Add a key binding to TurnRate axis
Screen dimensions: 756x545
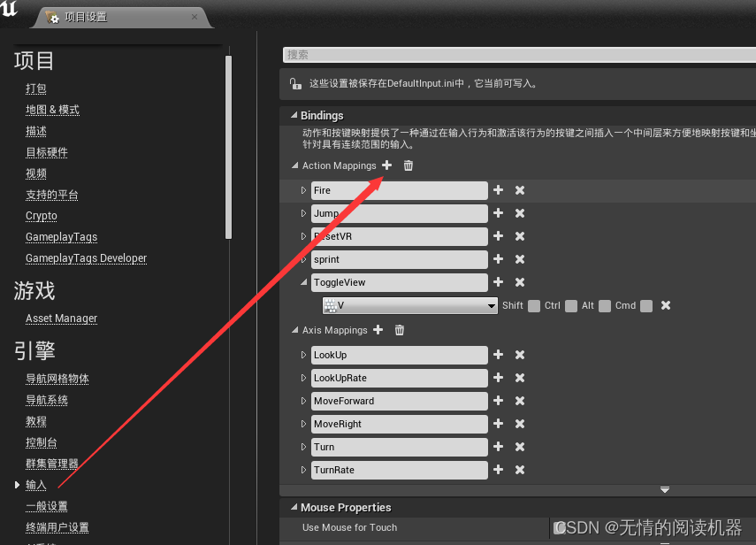tap(498, 469)
